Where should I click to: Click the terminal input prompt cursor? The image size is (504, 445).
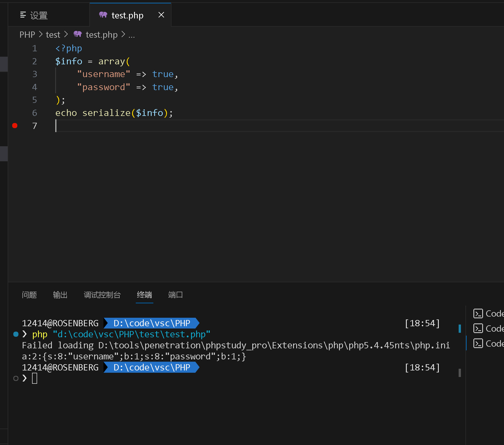(x=35, y=378)
